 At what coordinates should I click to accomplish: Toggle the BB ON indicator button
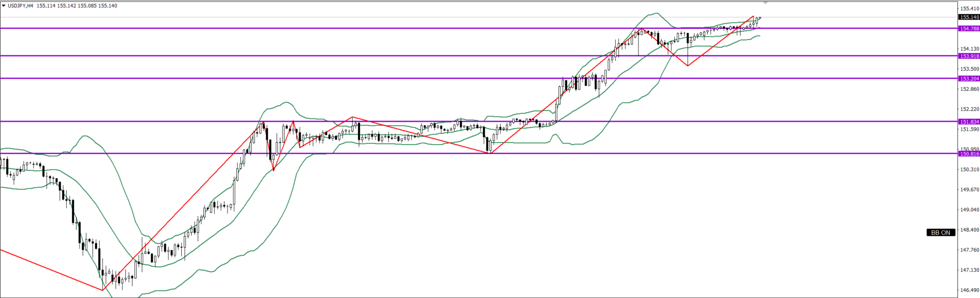click(940, 233)
